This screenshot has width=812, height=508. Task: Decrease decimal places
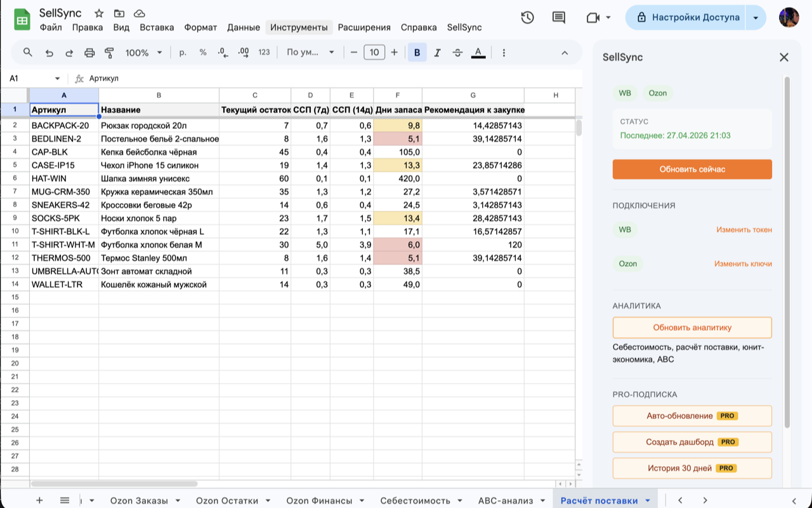tap(223, 53)
